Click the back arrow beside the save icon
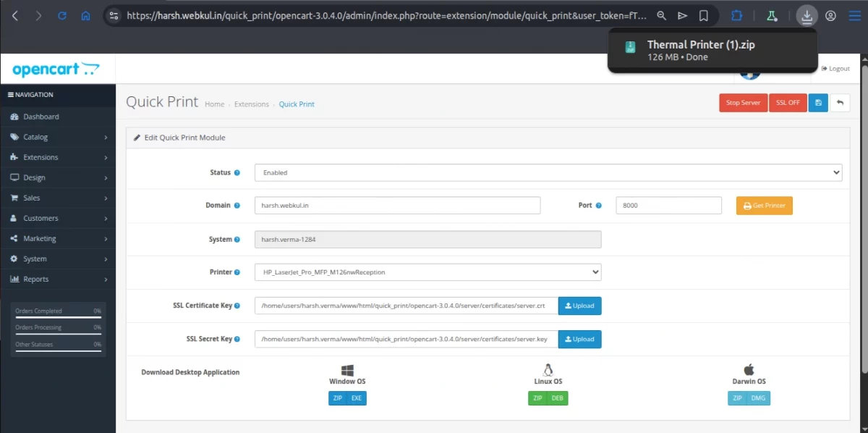This screenshot has width=868, height=433. (838, 102)
